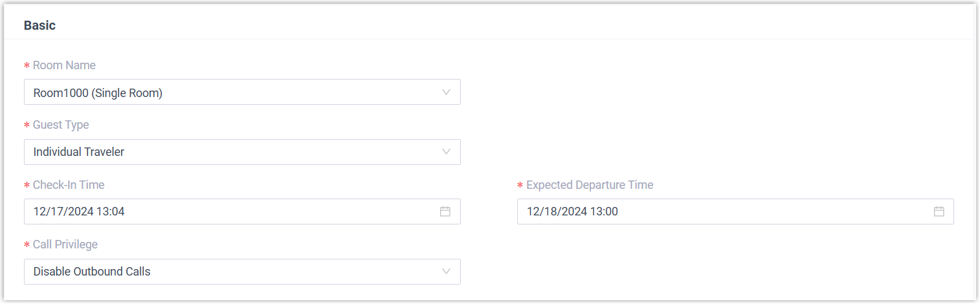Click the 'Individual Traveler' selected value

[79, 153]
